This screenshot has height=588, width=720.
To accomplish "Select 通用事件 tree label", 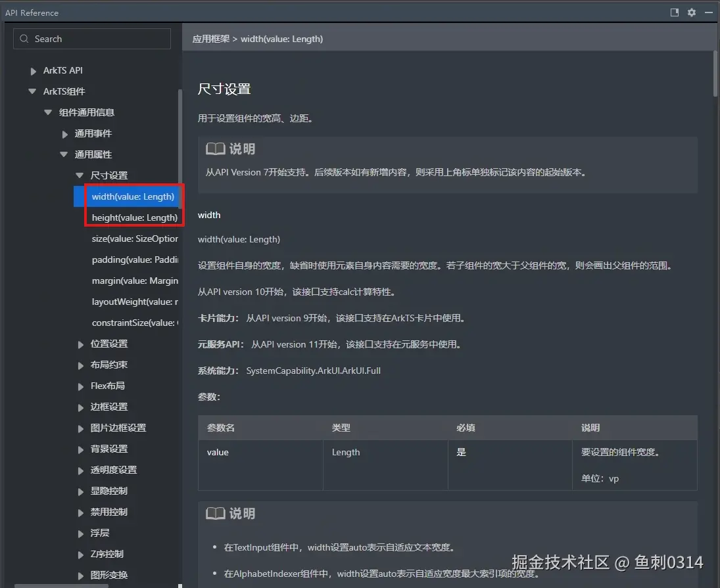I will tap(93, 133).
